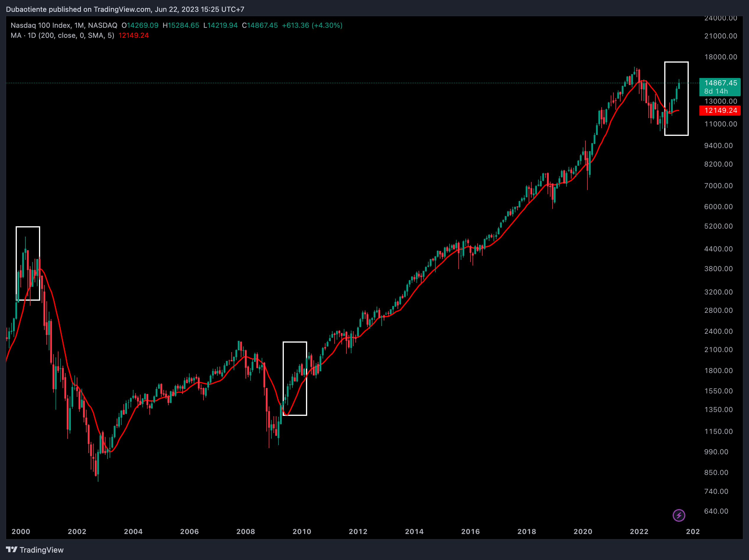Viewport: 749px width, 560px height.
Task: Click the 2008 year label on time axis
Action: click(246, 532)
